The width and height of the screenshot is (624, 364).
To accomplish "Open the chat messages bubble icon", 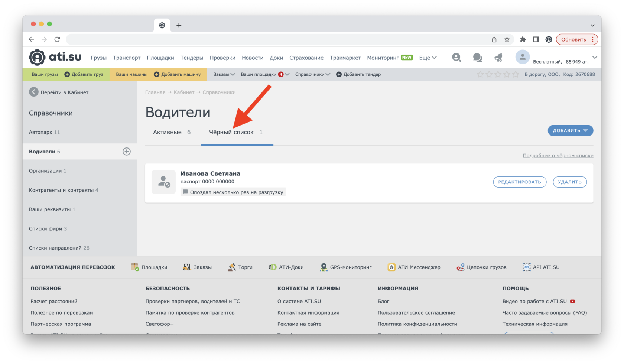I will (477, 57).
